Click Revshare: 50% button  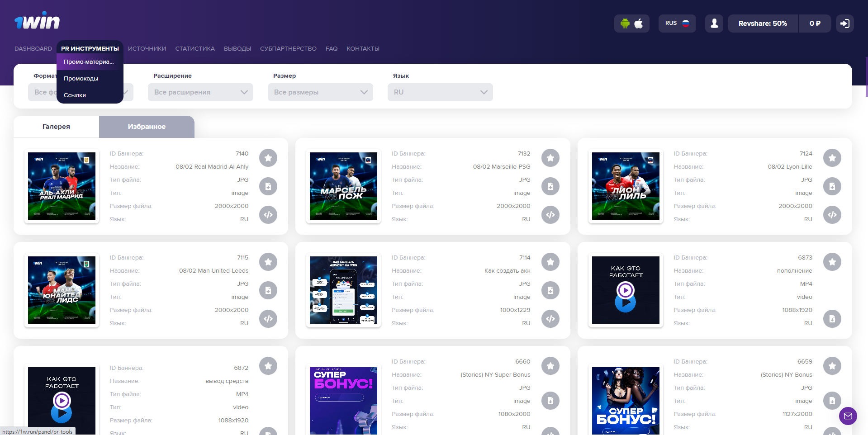coord(763,24)
